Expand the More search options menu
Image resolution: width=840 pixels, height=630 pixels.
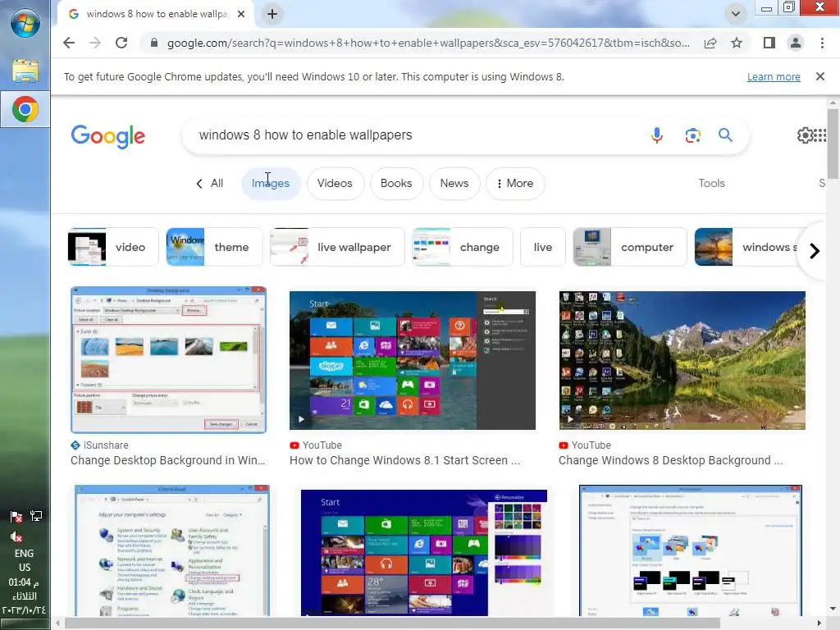click(x=515, y=183)
